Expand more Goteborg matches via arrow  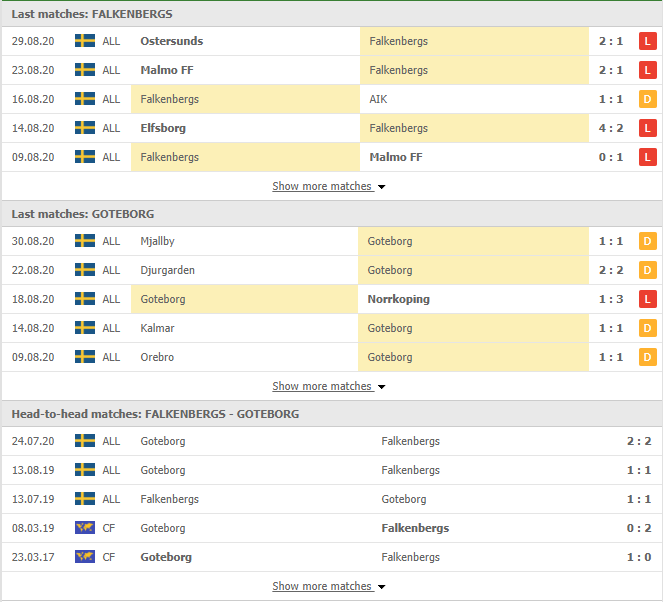[381, 387]
